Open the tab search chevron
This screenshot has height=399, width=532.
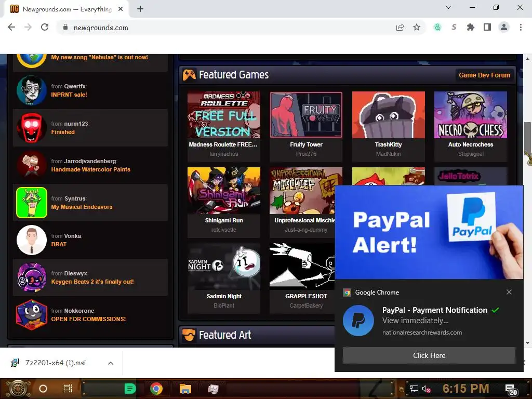coord(448,7)
